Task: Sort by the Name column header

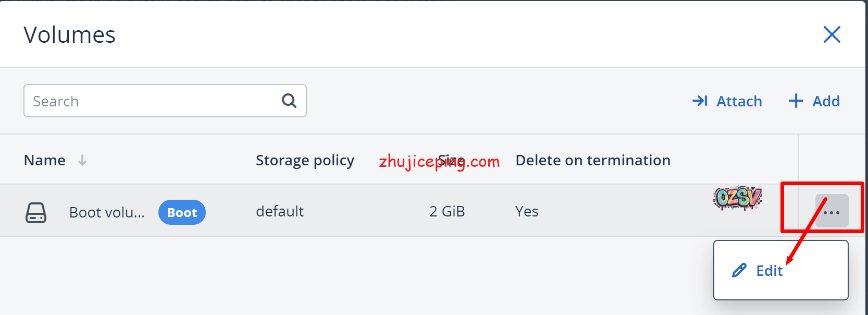Action: 45,160
